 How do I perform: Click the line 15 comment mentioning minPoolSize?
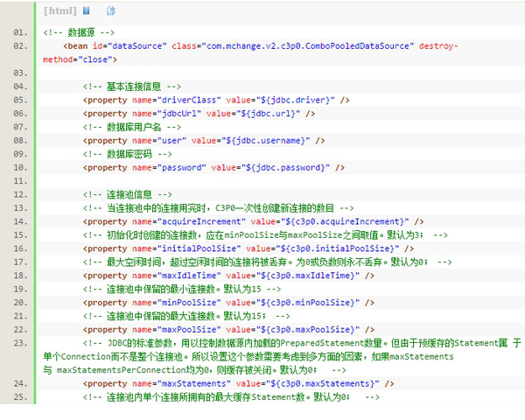pyautogui.click(x=265, y=235)
